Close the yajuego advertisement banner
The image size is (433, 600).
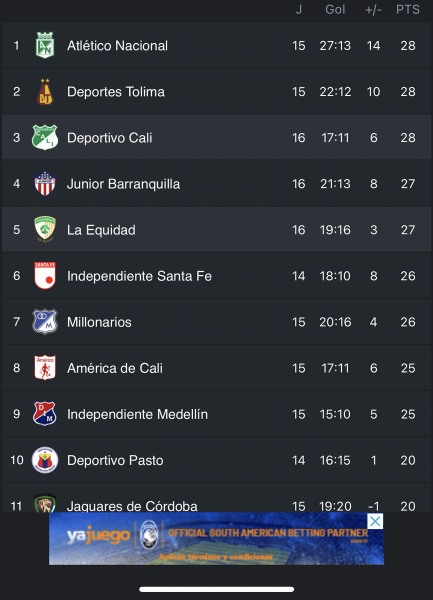point(375,521)
